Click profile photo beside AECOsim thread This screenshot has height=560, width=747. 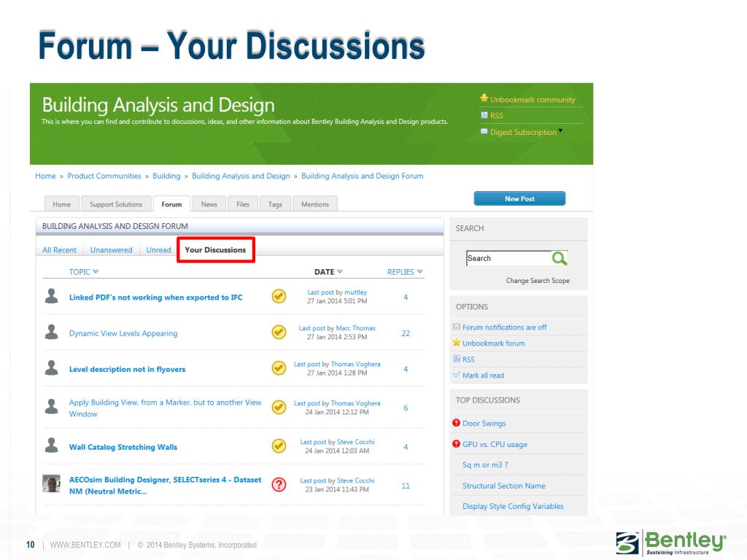52,483
